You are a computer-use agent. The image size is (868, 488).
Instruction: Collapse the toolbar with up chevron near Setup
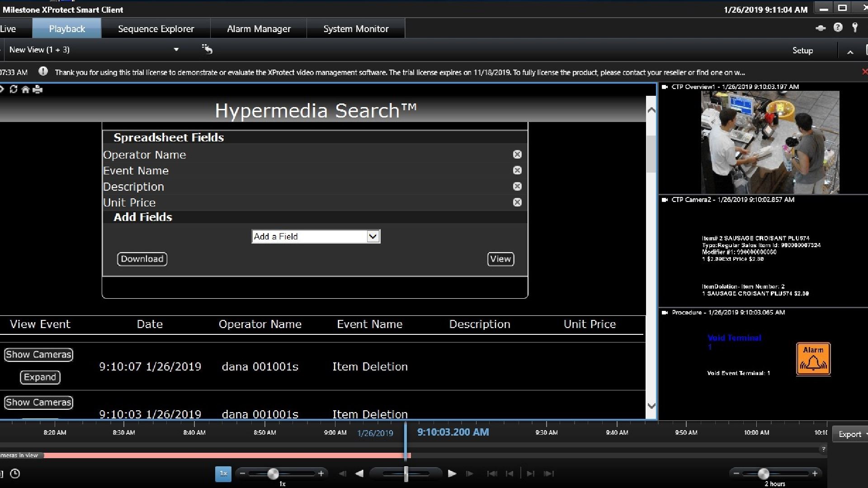click(850, 52)
